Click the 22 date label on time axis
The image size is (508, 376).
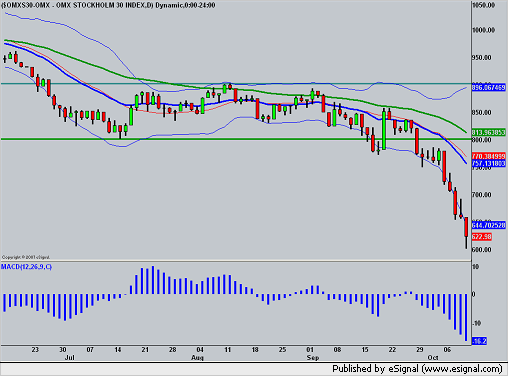pos(392,350)
